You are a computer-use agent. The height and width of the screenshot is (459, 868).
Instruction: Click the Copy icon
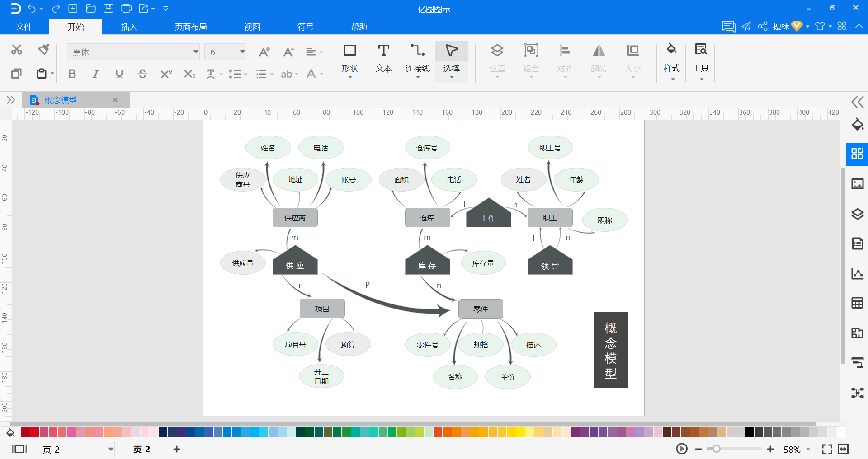point(16,73)
